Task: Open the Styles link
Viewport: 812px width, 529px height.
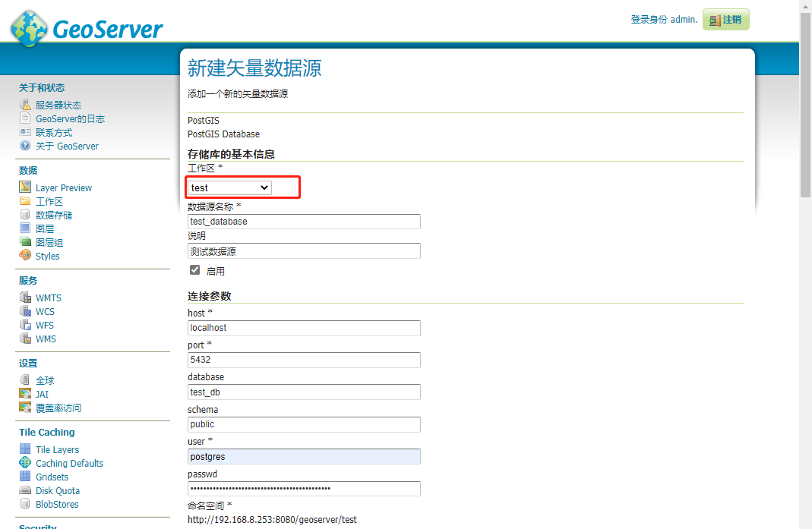Action: 48,256
